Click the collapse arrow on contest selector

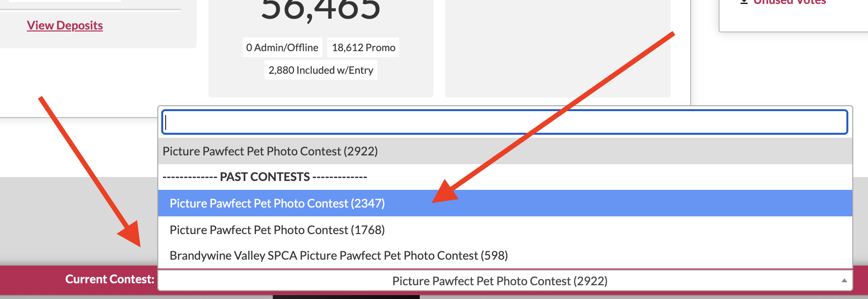(x=844, y=280)
